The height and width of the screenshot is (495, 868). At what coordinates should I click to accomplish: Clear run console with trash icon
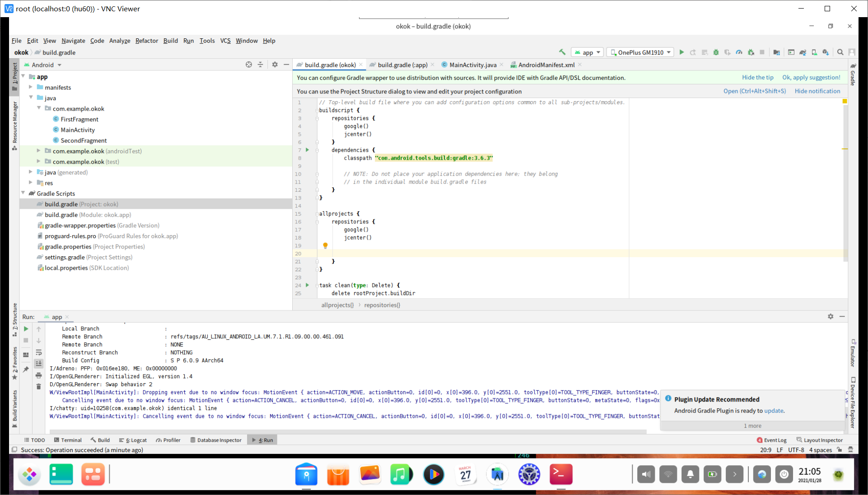(x=39, y=387)
